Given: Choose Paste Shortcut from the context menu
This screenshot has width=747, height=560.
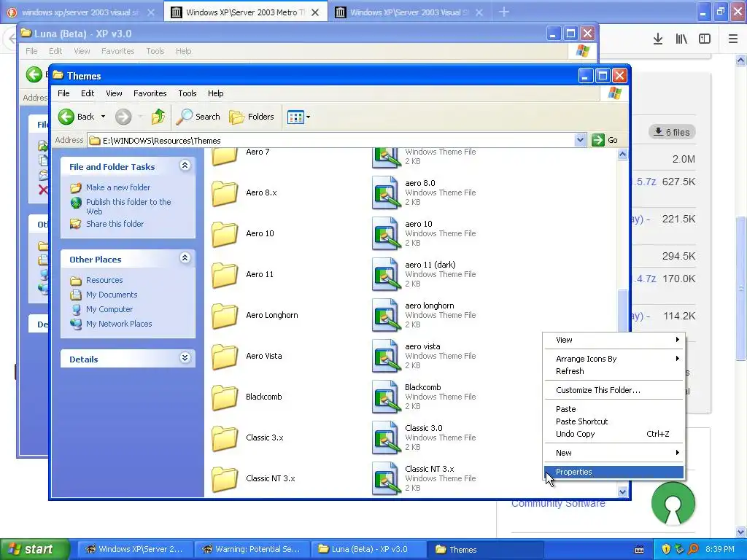Looking at the screenshot, I should coord(614,421).
